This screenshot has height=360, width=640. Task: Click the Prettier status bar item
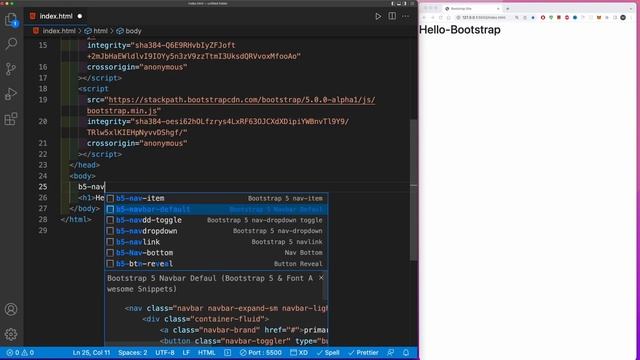point(363,353)
